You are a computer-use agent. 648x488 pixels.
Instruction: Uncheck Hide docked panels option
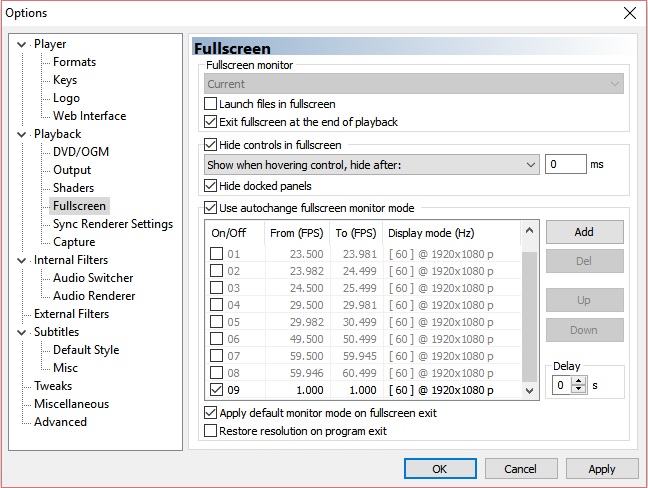tap(210, 186)
